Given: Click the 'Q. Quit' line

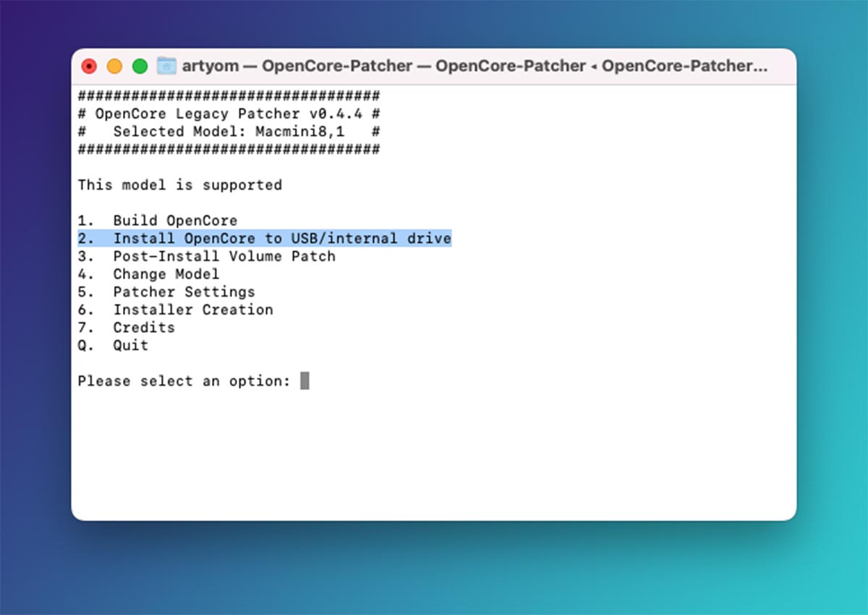Looking at the screenshot, I should (x=114, y=345).
